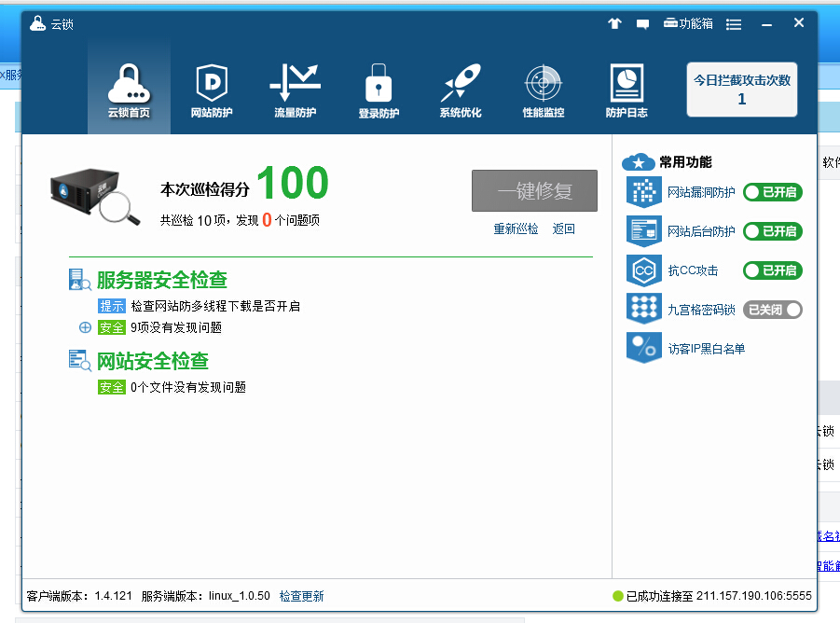Click the 网站漏洞防护 icon
This screenshot has height=623, width=840.
pyautogui.click(x=644, y=192)
